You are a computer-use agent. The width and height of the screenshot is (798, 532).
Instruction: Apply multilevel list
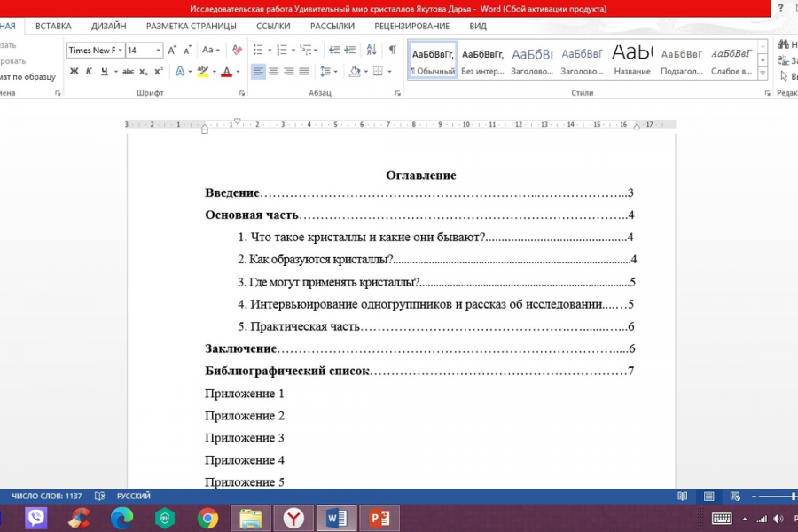[x=305, y=50]
